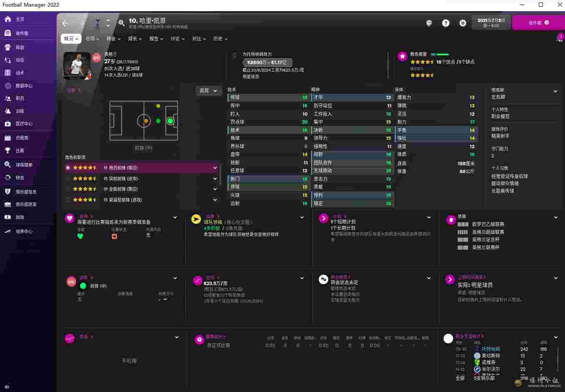565x392 pixels.
Task: Open 医疗中心 medical centre
Action: click(x=24, y=124)
